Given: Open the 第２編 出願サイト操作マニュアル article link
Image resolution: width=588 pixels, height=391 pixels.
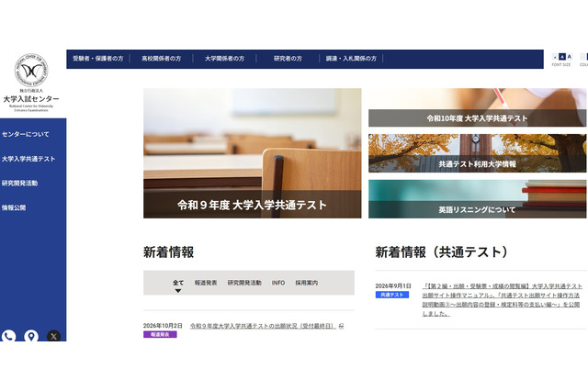Looking at the screenshot, I should 503,300.
